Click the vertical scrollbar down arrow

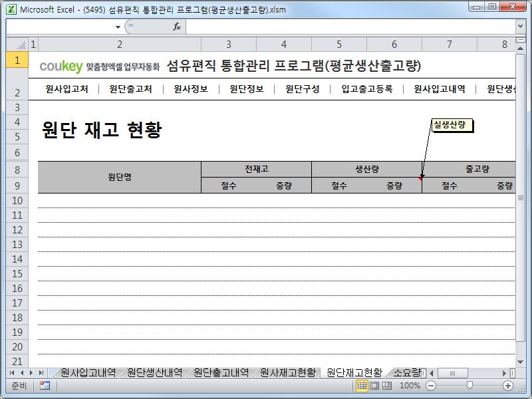(x=520, y=362)
